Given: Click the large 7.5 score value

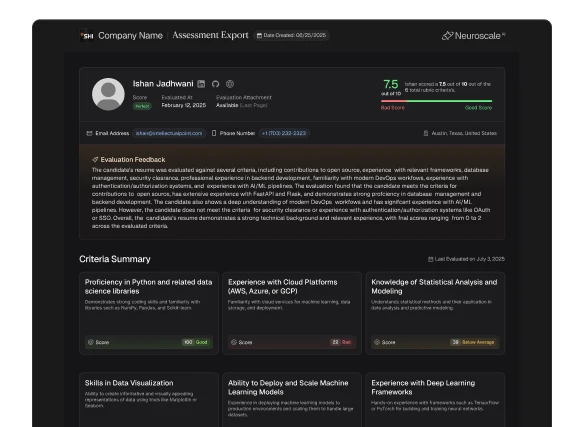Looking at the screenshot, I should pos(391,84).
